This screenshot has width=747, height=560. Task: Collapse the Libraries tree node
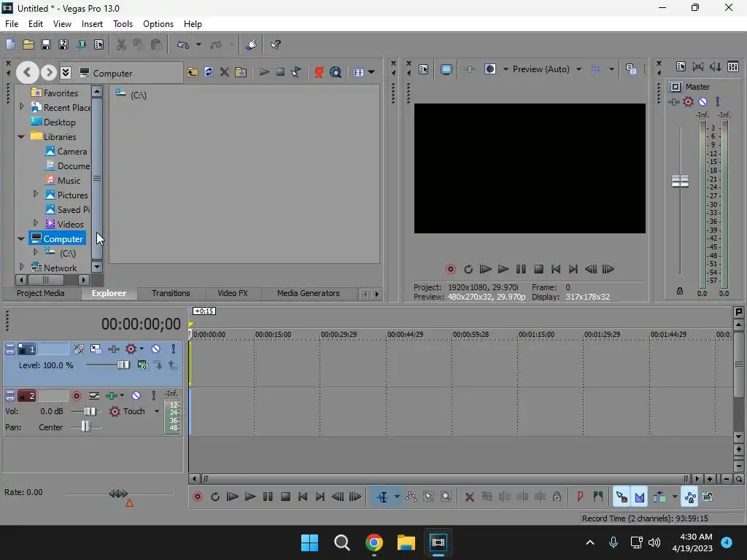point(21,136)
